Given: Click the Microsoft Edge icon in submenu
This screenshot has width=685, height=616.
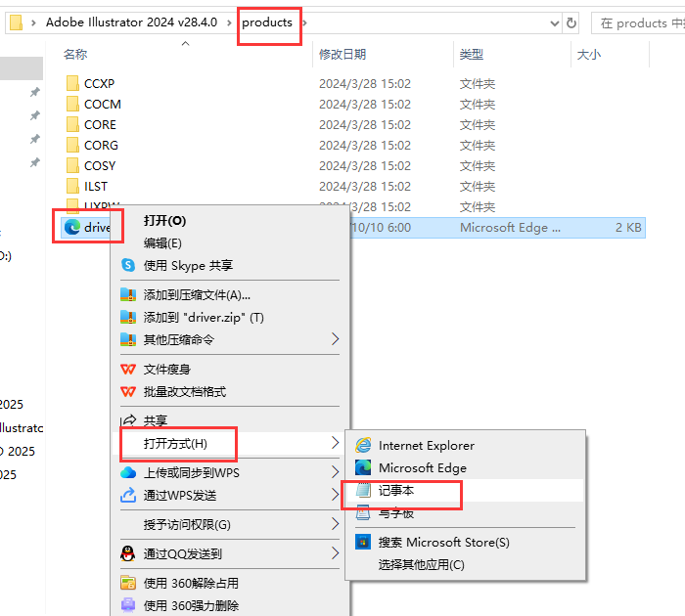Looking at the screenshot, I should click(363, 467).
